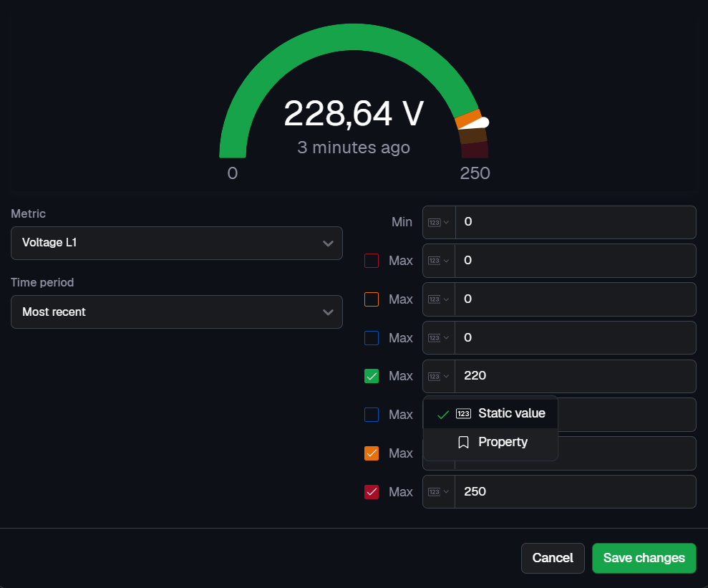Open value type selector beside green Max 220
The height and width of the screenshot is (588, 708).
[x=438, y=376]
